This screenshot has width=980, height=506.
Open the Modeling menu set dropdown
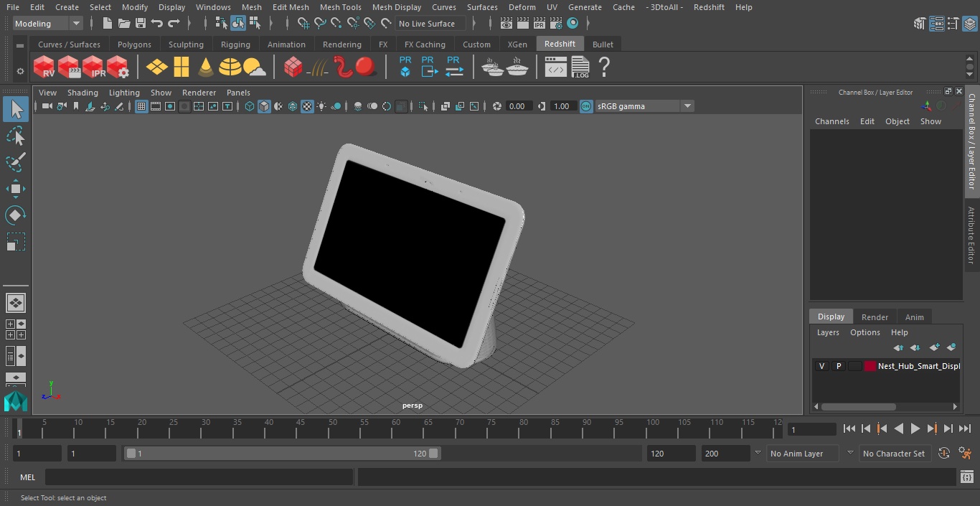pyautogui.click(x=48, y=24)
